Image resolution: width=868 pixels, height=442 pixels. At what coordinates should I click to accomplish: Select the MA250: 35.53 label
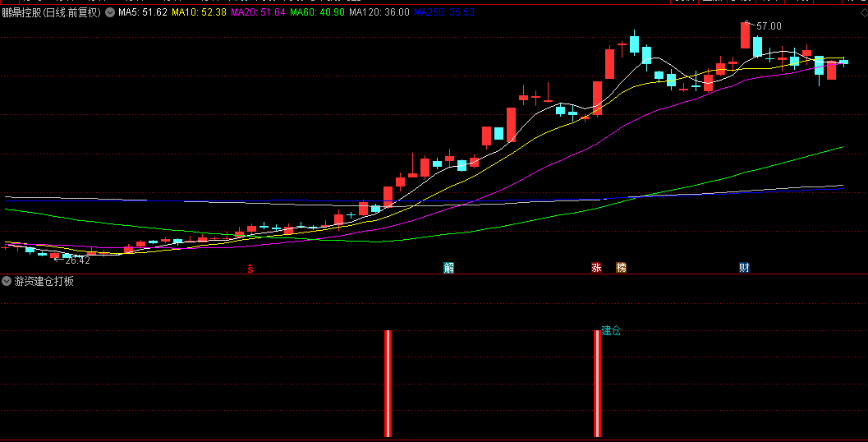(444, 12)
